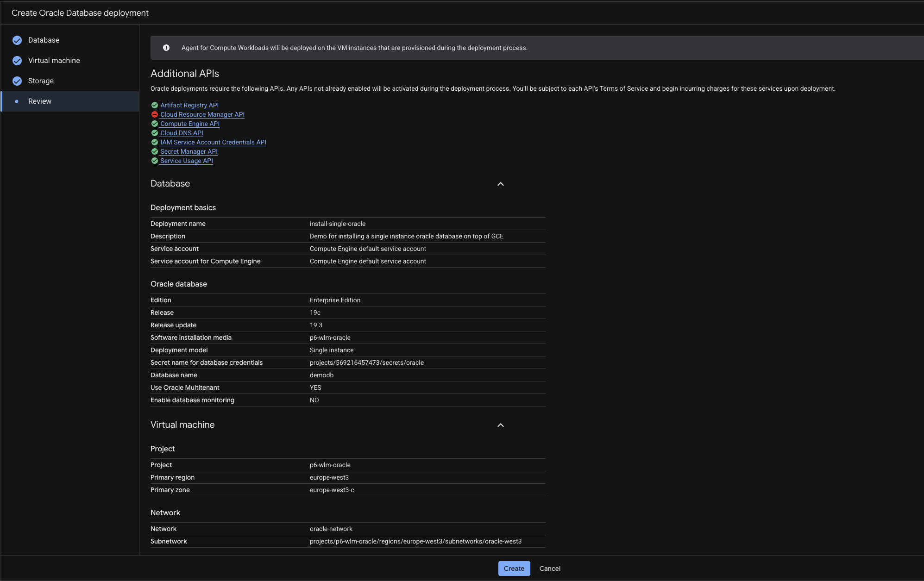Click the Additional APIs heading
Image resolution: width=924 pixels, height=581 pixels.
tap(185, 74)
